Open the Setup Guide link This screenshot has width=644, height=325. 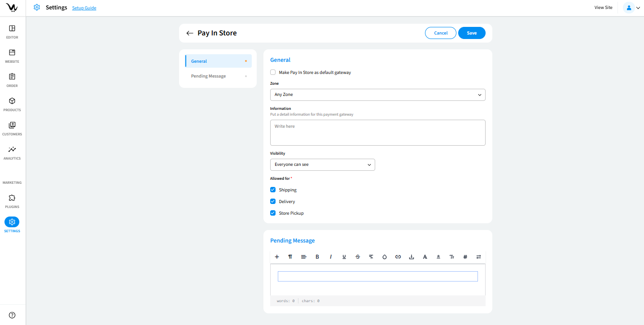84,8
